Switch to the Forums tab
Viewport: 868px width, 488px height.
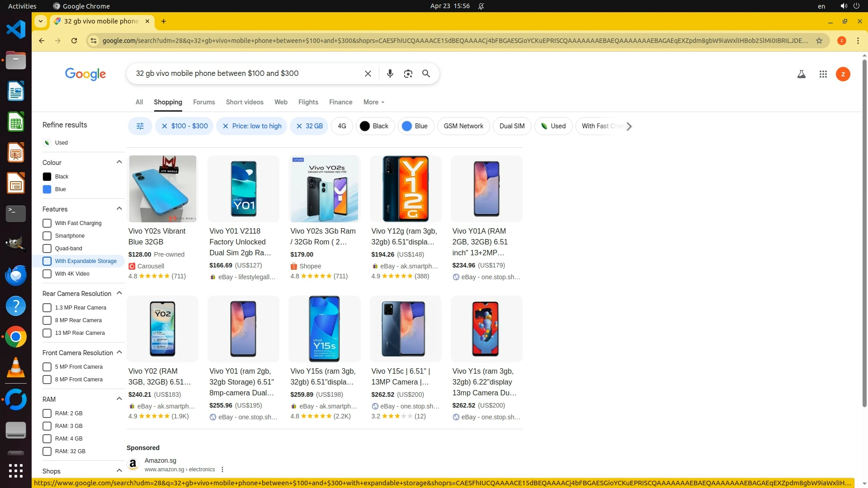pyautogui.click(x=204, y=102)
